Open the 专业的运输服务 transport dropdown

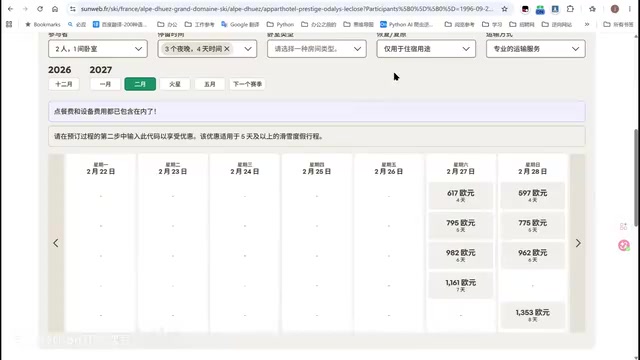[x=536, y=49]
